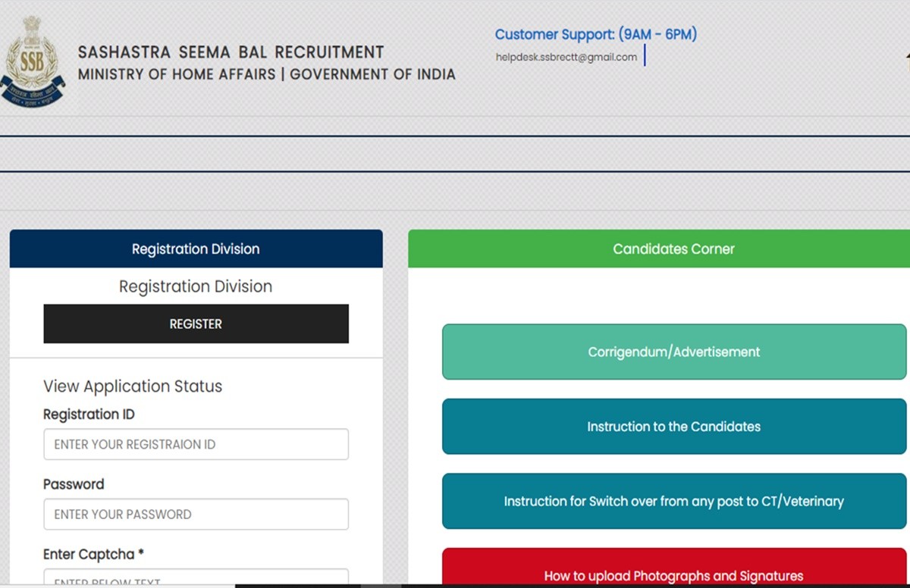The height and width of the screenshot is (588, 910).
Task: Click the View Application Status heading
Action: 133,386
